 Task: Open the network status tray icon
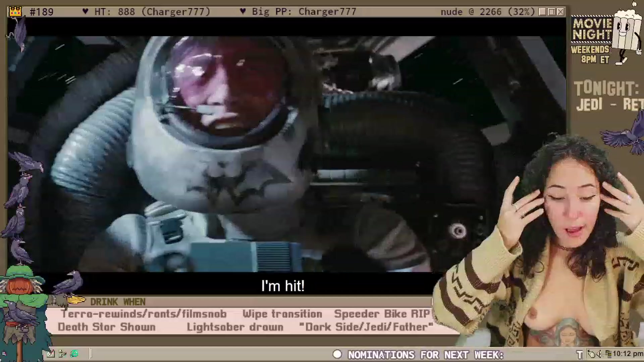point(608,354)
